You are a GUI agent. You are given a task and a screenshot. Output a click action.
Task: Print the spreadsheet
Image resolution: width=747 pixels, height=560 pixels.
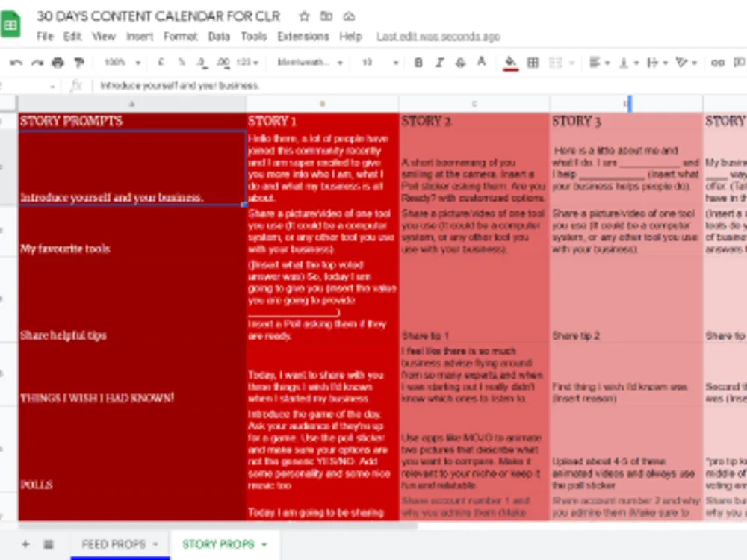(58, 63)
